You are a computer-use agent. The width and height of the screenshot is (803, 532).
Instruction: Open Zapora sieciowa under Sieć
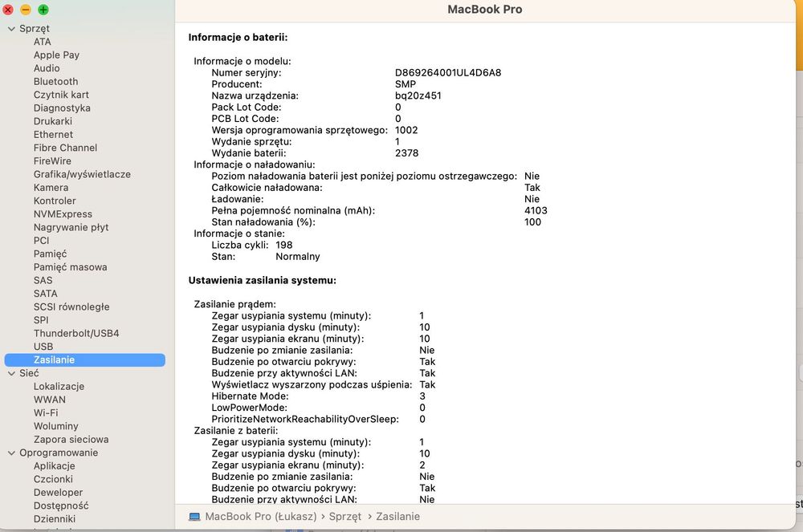click(71, 440)
